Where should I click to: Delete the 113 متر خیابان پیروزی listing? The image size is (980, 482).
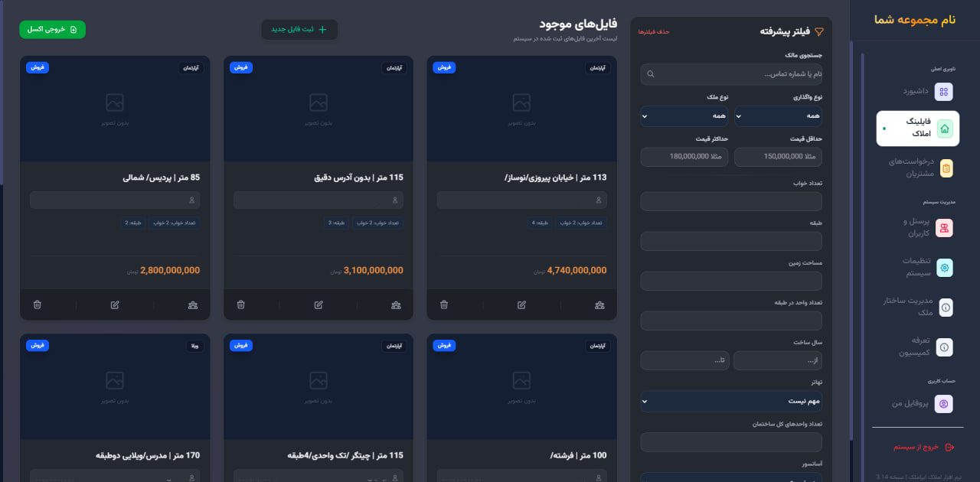444,305
